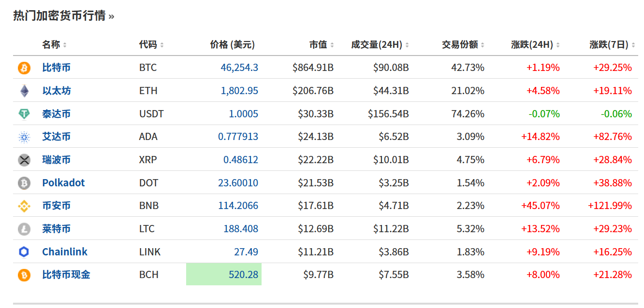The width and height of the screenshot is (644, 308).
Task: Click USDT price 1.0005
Action: (244, 114)
